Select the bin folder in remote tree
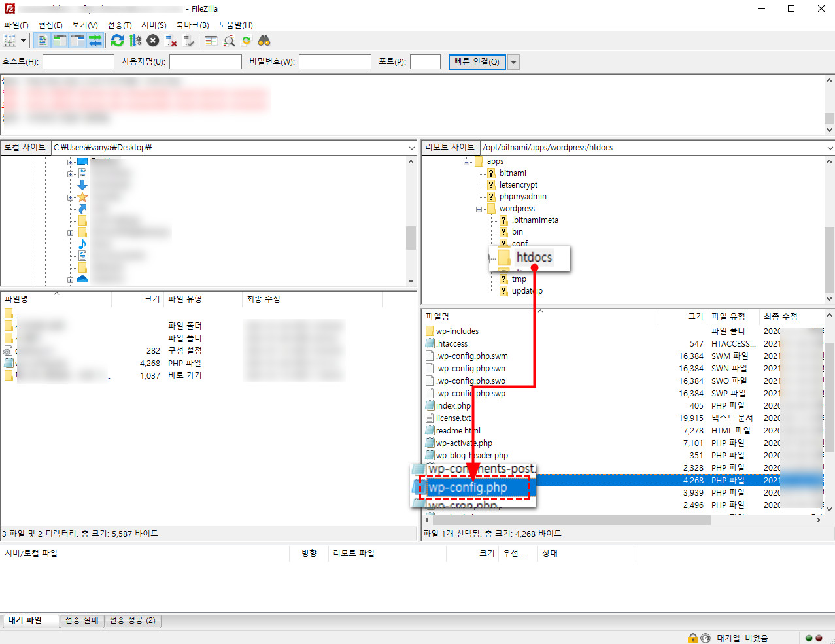835x644 pixels. [x=517, y=232]
